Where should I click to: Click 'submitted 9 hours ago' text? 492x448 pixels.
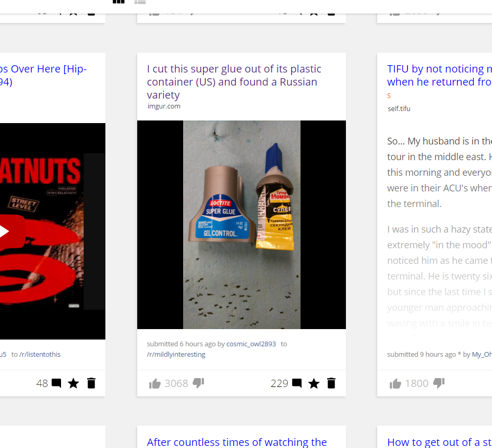pyautogui.click(x=422, y=354)
